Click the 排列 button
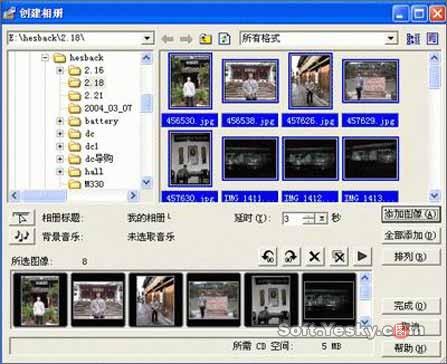 [x=411, y=257]
